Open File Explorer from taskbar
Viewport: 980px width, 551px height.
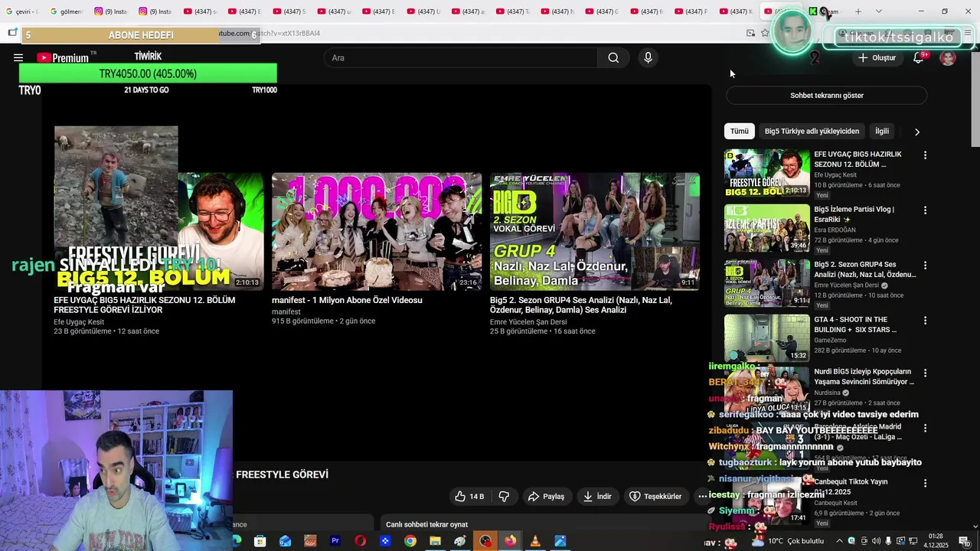435,541
